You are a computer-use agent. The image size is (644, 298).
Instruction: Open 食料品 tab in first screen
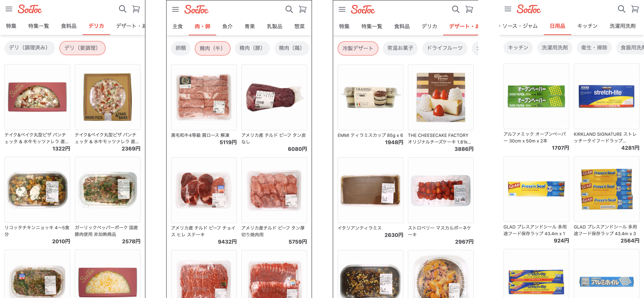coord(68,26)
